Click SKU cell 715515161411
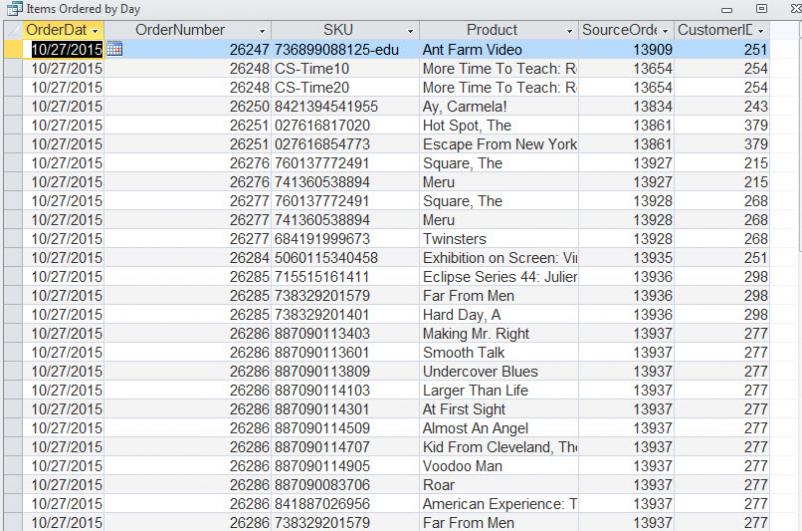This screenshot has height=531, width=802. (x=345, y=277)
